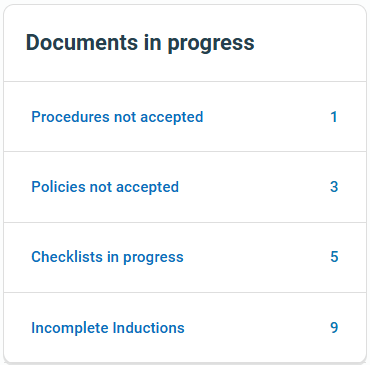Click the count 5 beside Checklists
Screen dimensions: 370x365
pos(334,257)
